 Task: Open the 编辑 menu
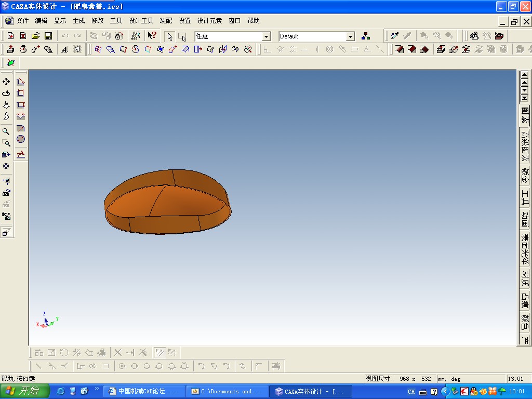pos(41,21)
